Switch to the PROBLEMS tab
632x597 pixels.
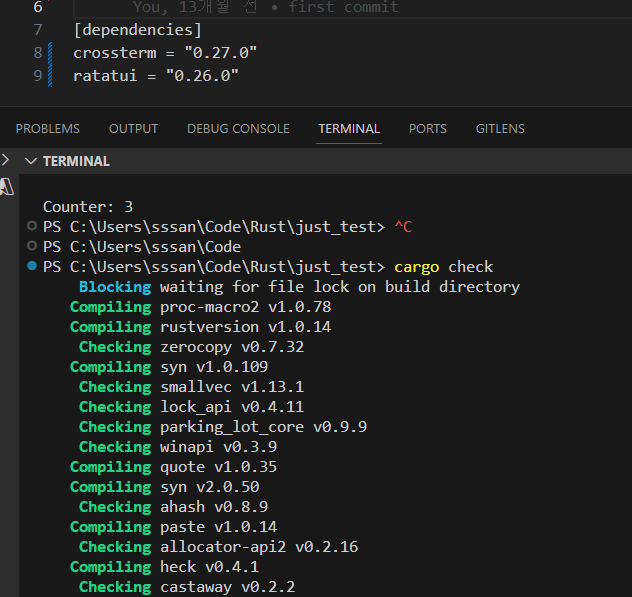(x=48, y=129)
